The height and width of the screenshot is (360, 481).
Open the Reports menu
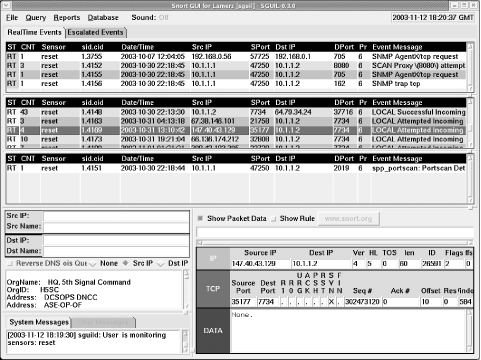67,18
